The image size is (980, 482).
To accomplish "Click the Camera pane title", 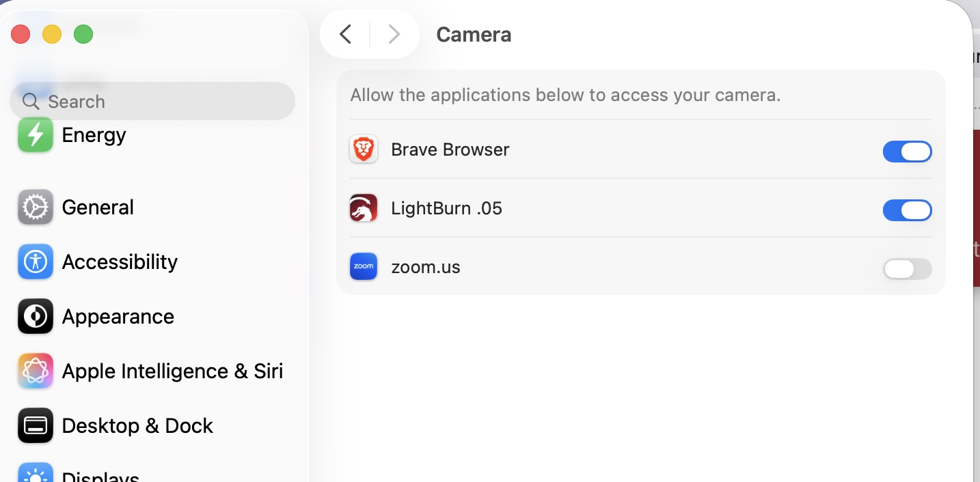I will 474,35.
